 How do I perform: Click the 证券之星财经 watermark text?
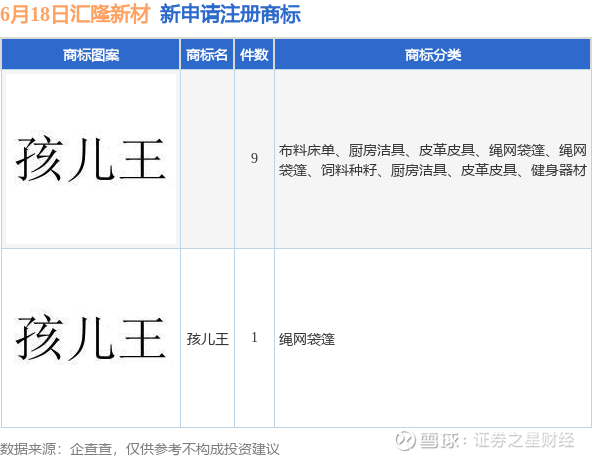(x=524, y=440)
